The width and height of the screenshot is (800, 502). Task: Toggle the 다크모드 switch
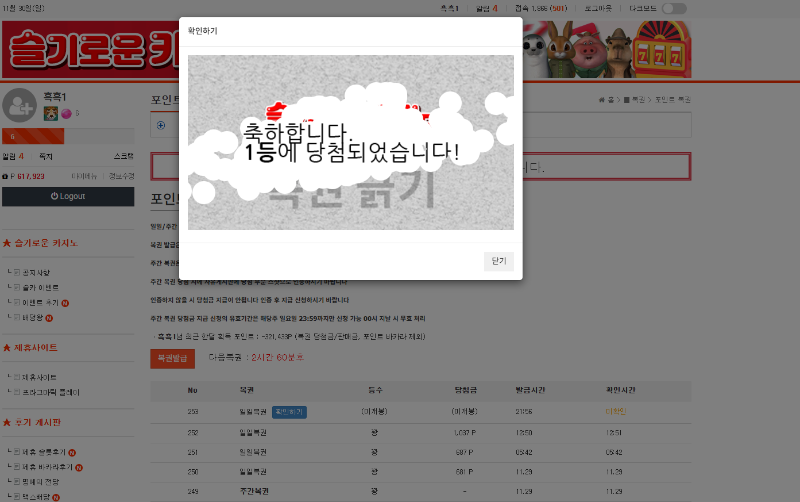[674, 9]
